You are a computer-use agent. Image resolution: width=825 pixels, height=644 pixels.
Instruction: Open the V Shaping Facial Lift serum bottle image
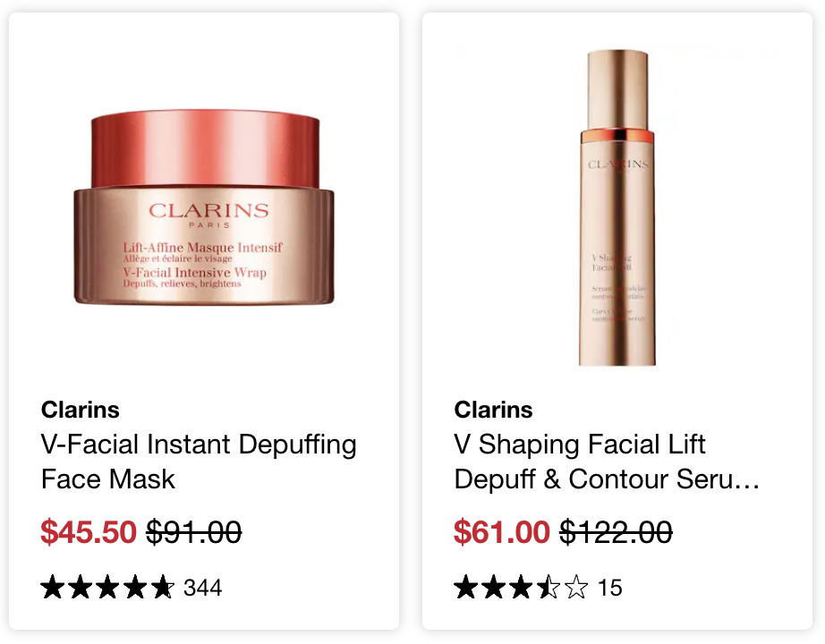coord(617,208)
